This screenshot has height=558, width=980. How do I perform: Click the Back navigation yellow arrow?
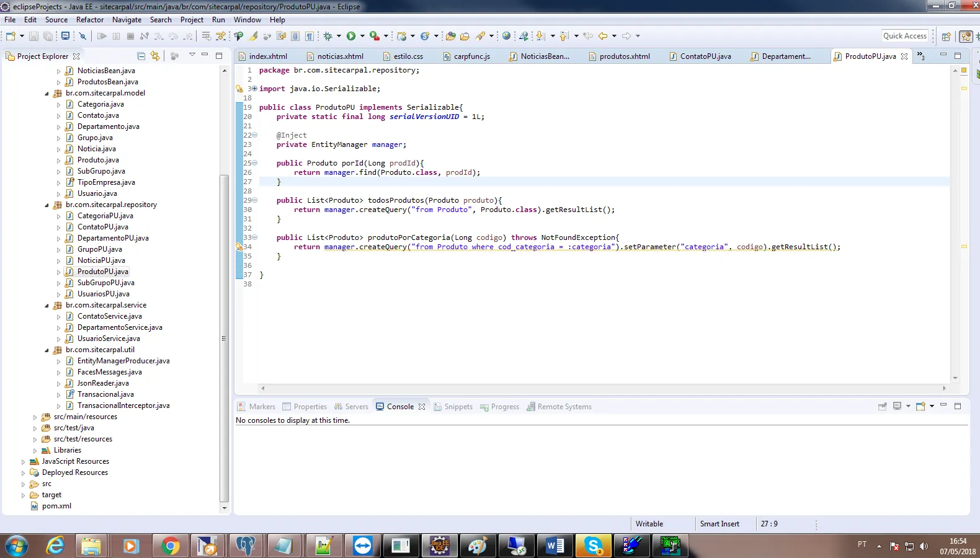tap(602, 36)
